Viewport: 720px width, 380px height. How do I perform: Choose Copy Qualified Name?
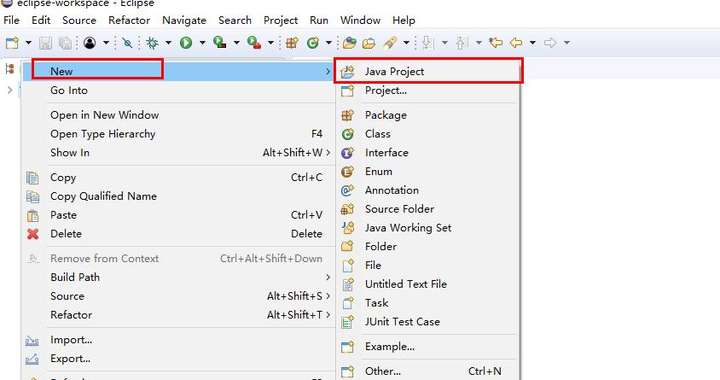tap(178, 196)
